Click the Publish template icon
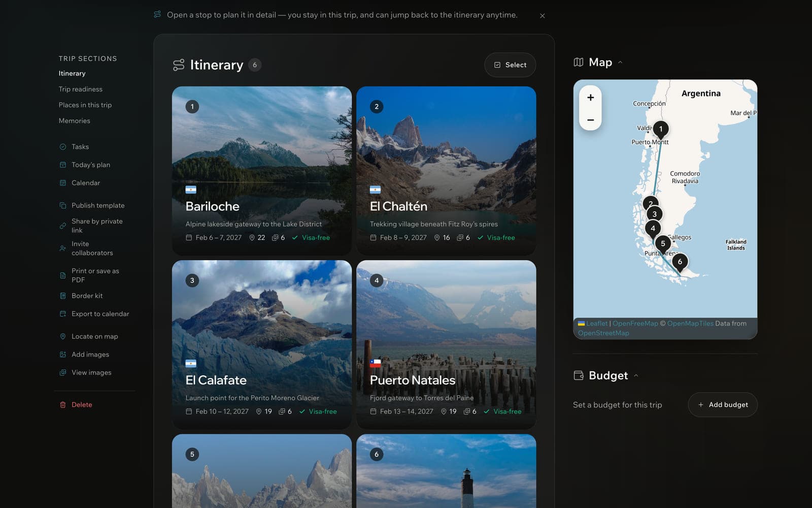Image resolution: width=812 pixels, height=508 pixels. (63, 206)
